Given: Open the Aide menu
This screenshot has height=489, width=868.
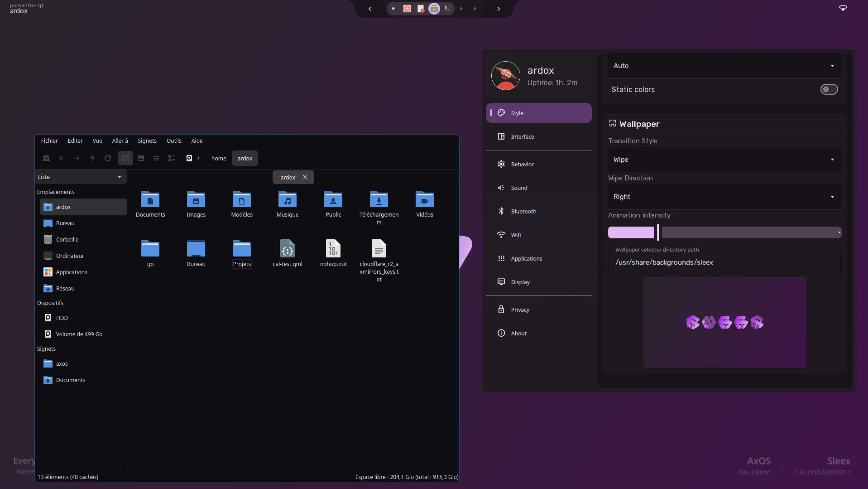Looking at the screenshot, I should click(197, 140).
